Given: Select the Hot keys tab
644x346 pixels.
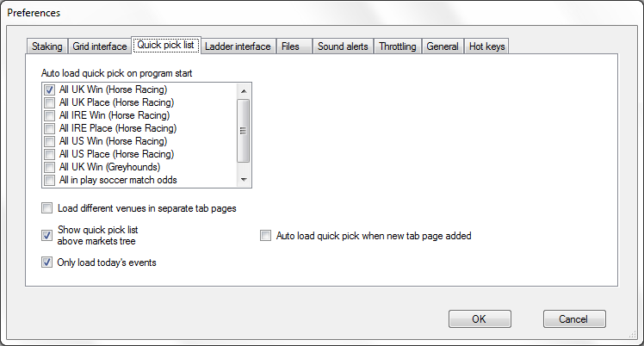Looking at the screenshot, I should pos(486,46).
